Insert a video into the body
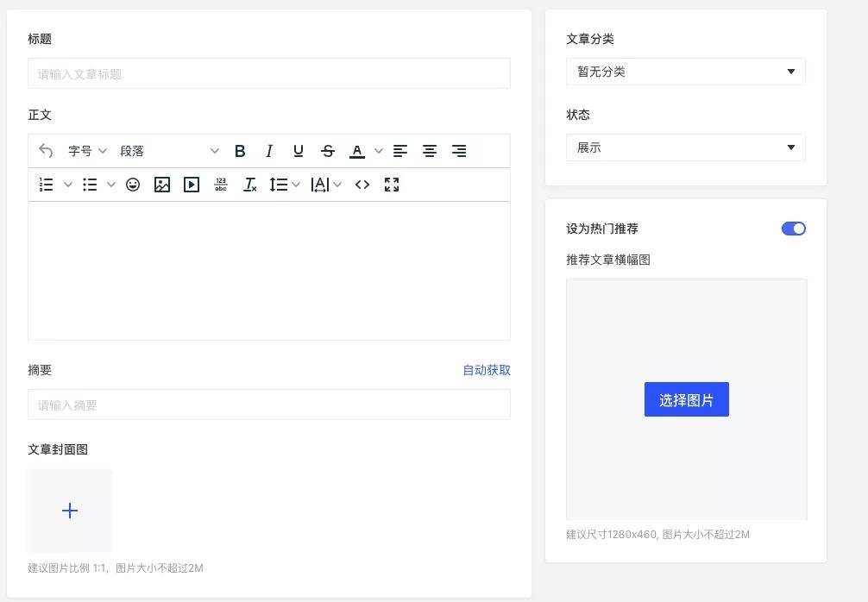 192,185
